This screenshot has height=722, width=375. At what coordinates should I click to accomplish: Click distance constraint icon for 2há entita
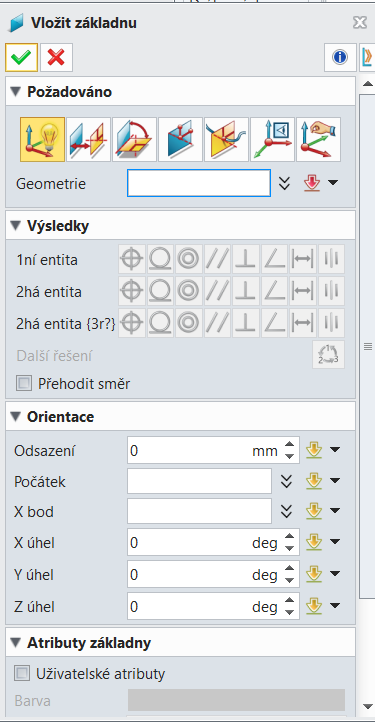point(303,291)
